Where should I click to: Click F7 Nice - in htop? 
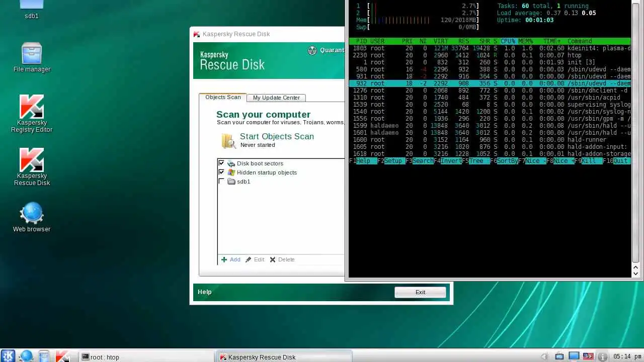click(x=532, y=161)
